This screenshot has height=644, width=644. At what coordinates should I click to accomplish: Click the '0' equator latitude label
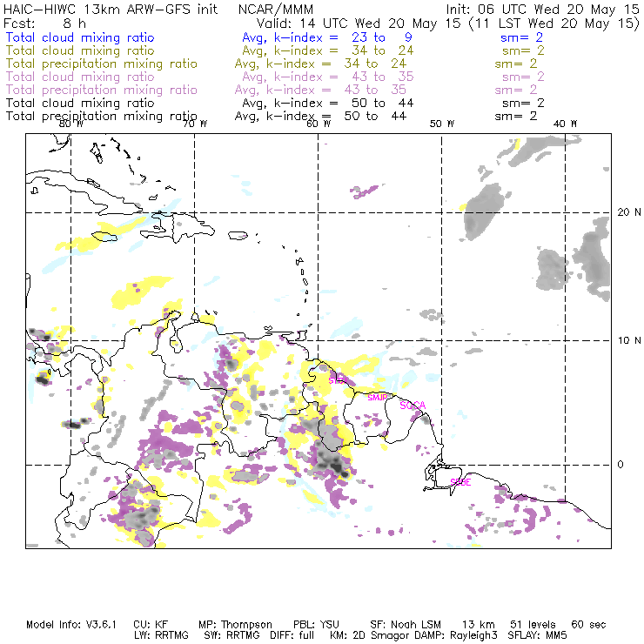tap(621, 465)
